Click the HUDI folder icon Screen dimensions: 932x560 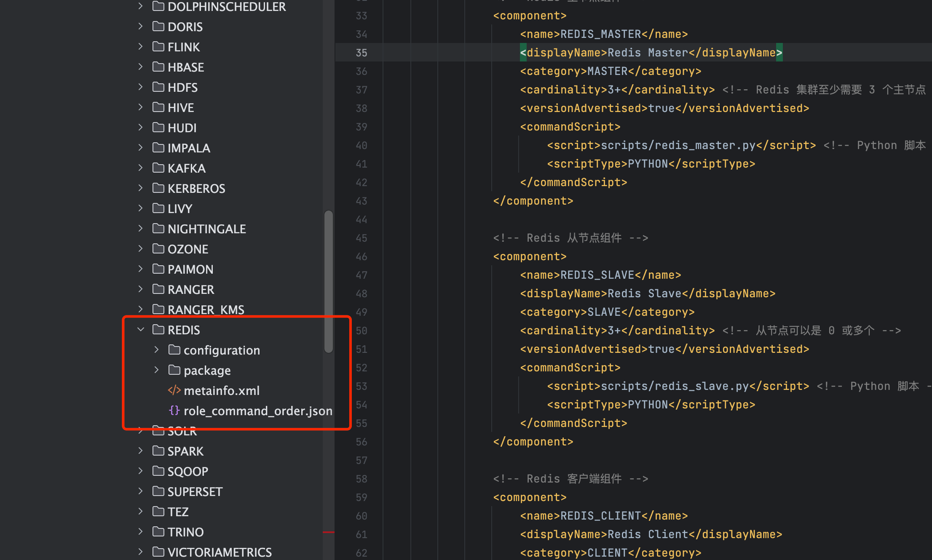pos(158,127)
